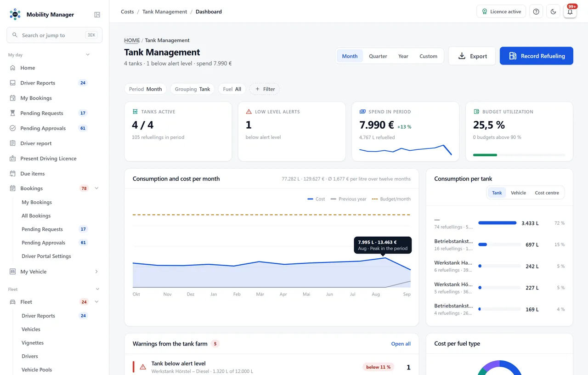Go to Tank Management in top breadcrumb
The height and width of the screenshot is (375, 588).
click(x=165, y=11)
